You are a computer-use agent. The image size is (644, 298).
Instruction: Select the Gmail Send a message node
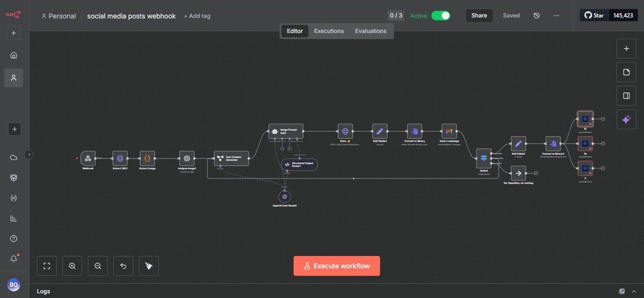[449, 131]
